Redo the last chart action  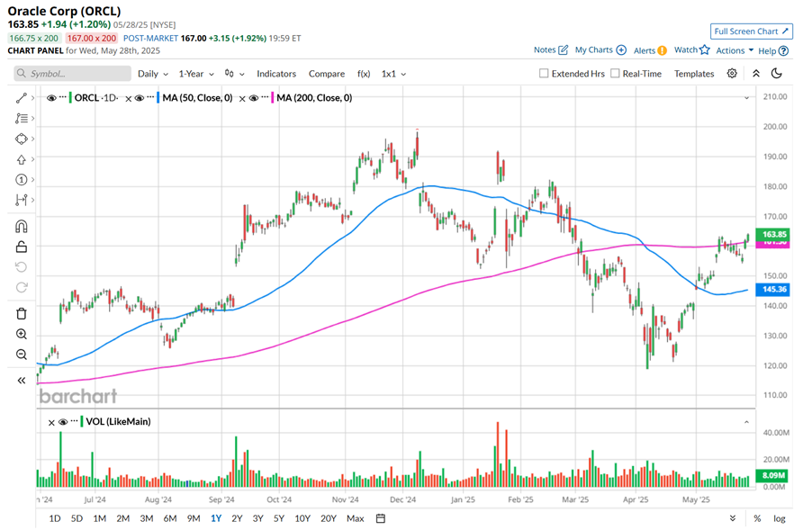(x=22, y=287)
